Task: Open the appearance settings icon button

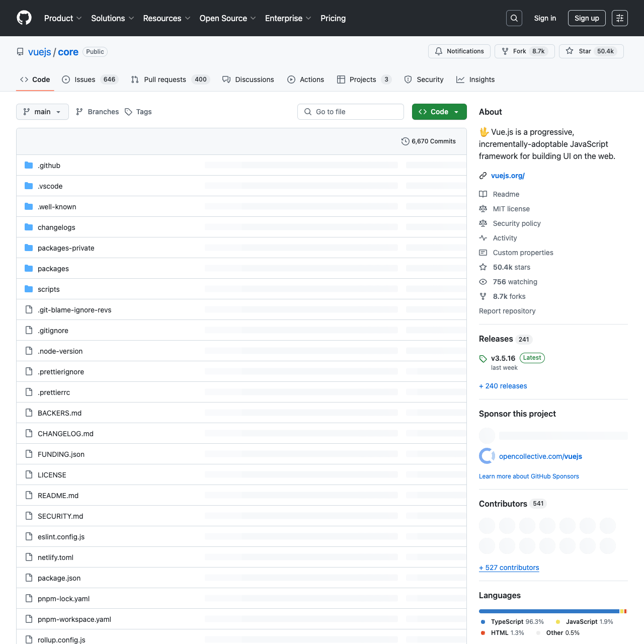Action: (x=620, y=18)
